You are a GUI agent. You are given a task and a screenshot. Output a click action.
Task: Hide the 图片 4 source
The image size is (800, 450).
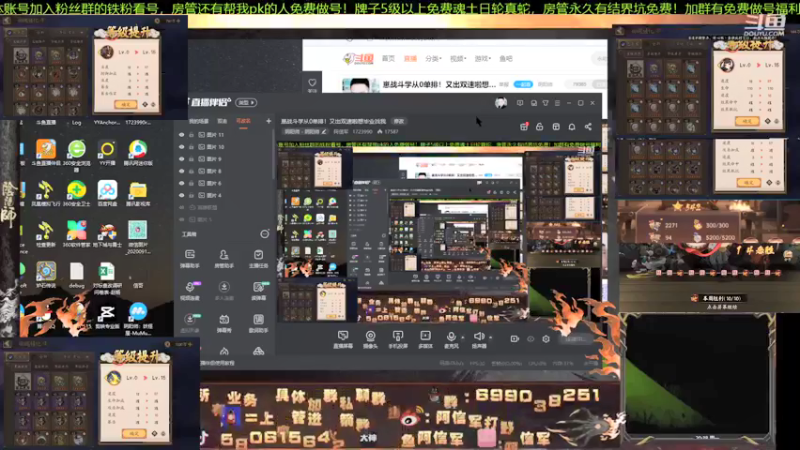pyautogui.click(x=181, y=195)
